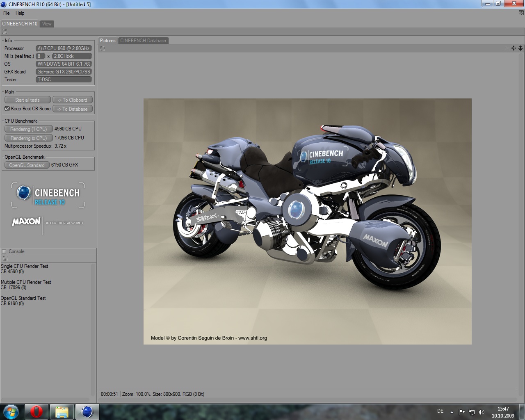Select the Pictures tab
Viewport: 525px width, 420px height.
[x=108, y=41]
